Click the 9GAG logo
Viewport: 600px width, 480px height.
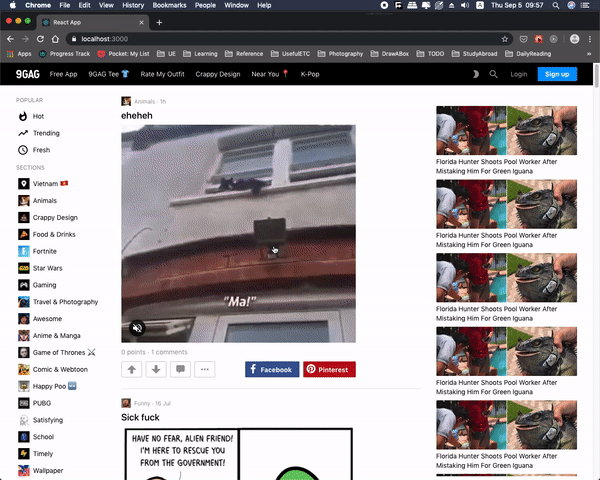tap(28, 74)
